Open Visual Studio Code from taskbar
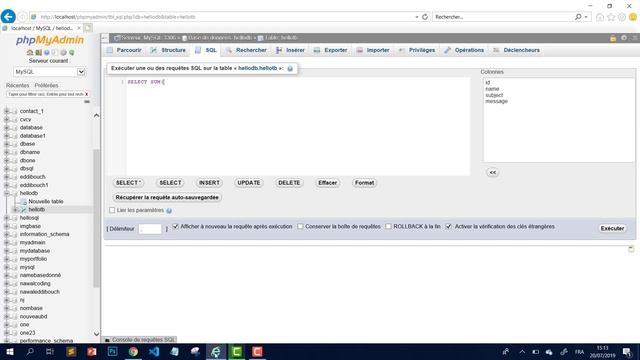 [153, 351]
